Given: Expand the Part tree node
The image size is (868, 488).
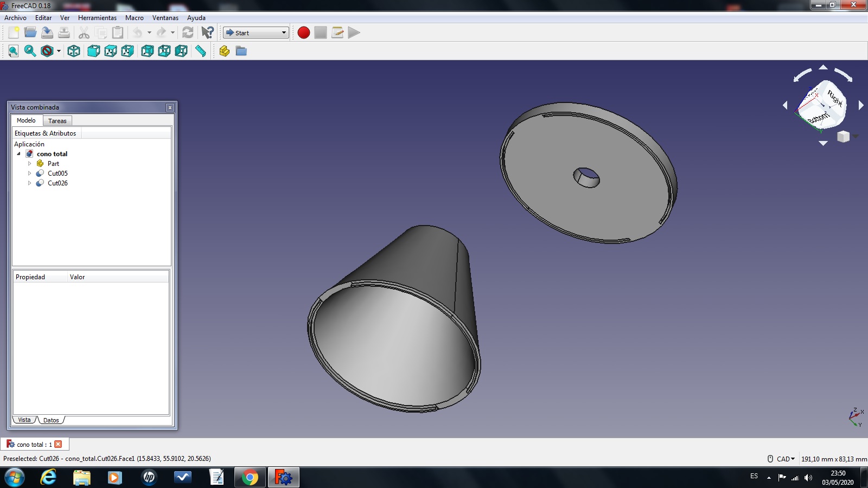Looking at the screenshot, I should [x=30, y=164].
